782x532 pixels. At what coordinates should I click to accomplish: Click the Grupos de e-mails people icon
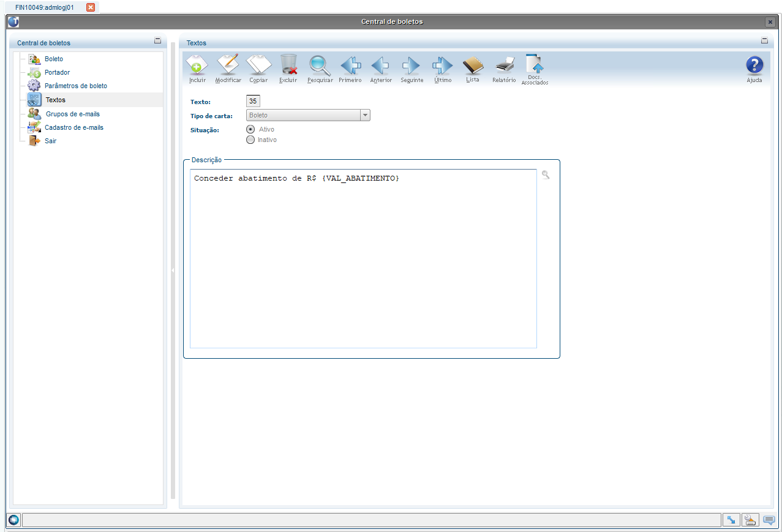click(x=34, y=114)
